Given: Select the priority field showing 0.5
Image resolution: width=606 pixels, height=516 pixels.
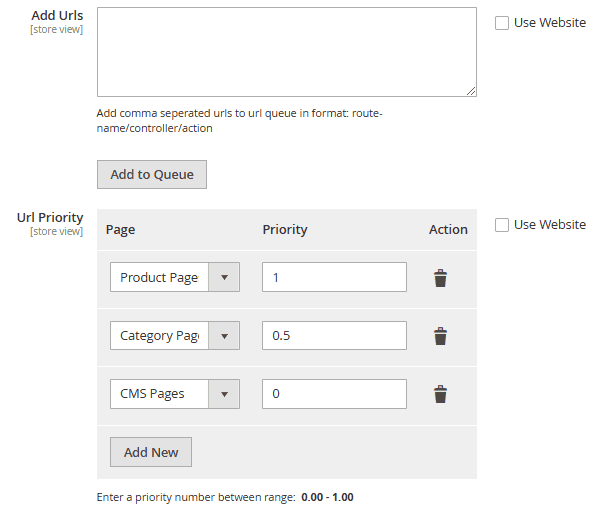Looking at the screenshot, I should (334, 336).
